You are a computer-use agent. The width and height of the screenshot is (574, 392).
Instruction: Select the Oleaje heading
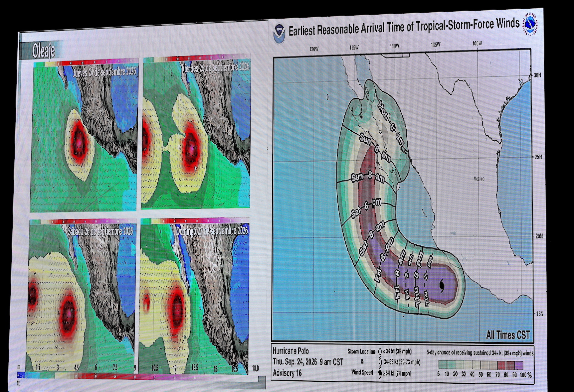tap(44, 51)
